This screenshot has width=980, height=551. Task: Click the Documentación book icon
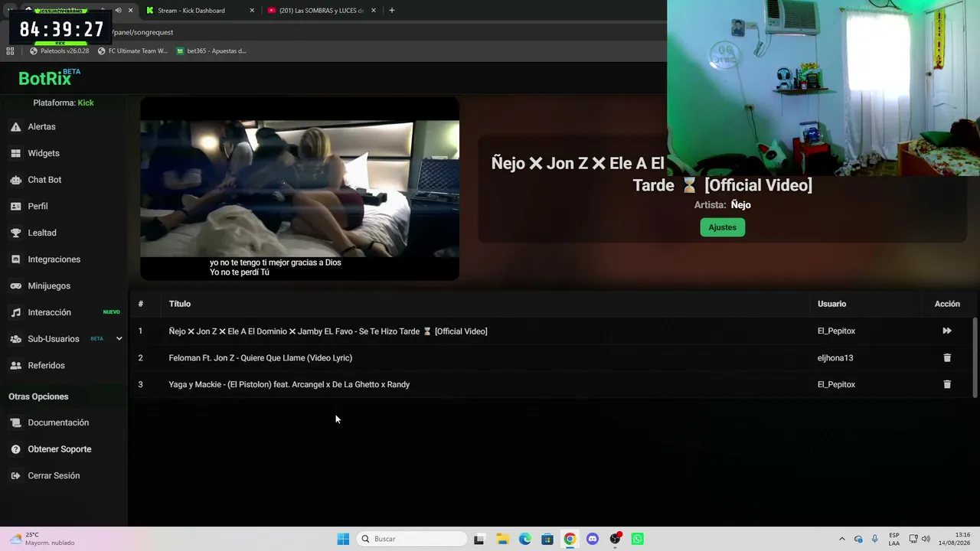[x=15, y=422]
